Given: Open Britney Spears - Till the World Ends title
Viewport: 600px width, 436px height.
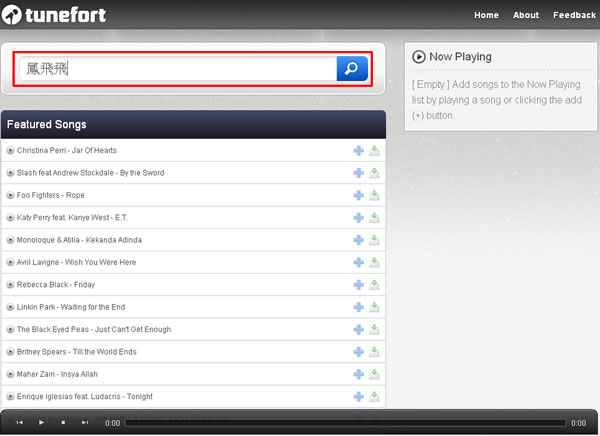Looking at the screenshot, I should 77,352.
